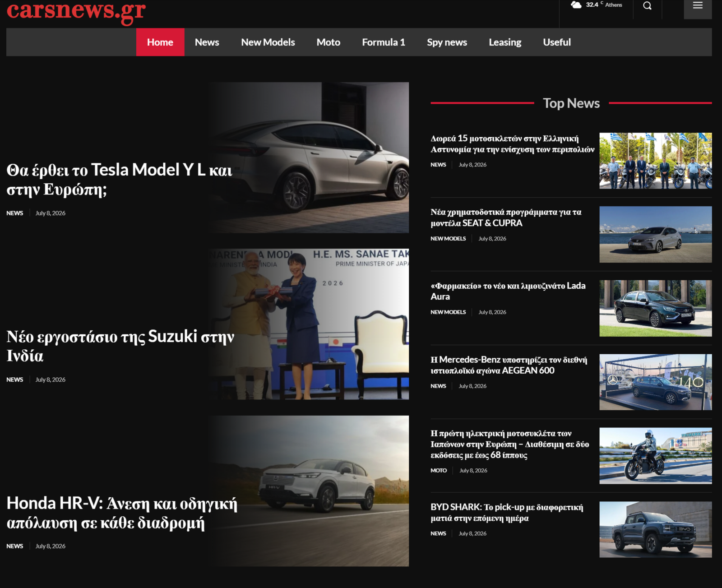Click MOTO tag under electric motorcycle article
The height and width of the screenshot is (588, 722).
click(439, 470)
